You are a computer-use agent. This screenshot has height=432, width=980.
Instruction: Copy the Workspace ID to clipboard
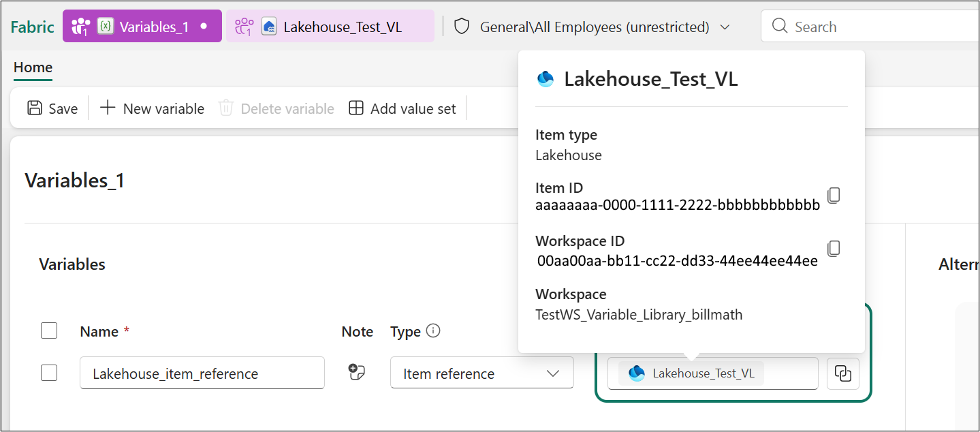click(x=834, y=249)
